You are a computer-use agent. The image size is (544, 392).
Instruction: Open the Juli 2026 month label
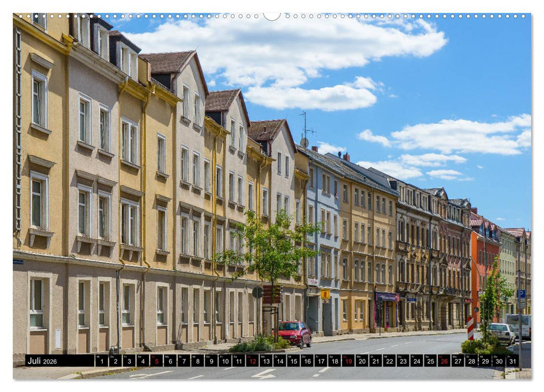click(34, 361)
